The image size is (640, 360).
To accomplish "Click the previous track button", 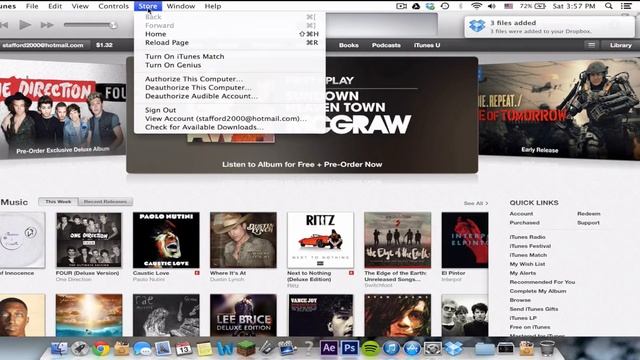I will [x=4, y=25].
